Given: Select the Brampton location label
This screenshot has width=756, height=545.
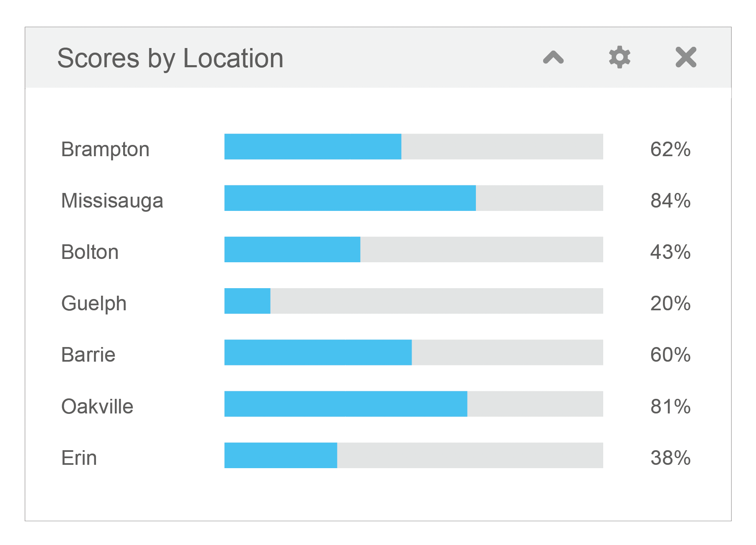Looking at the screenshot, I should (105, 150).
